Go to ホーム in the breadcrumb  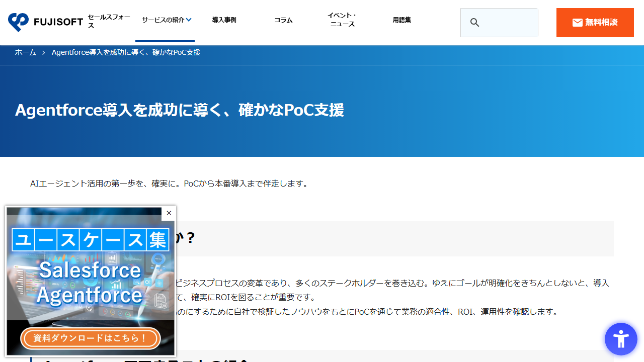point(26,52)
